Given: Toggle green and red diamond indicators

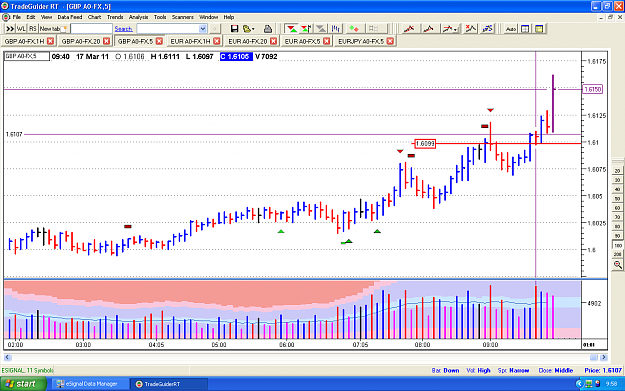Looking at the screenshot, I should click(x=354, y=29).
